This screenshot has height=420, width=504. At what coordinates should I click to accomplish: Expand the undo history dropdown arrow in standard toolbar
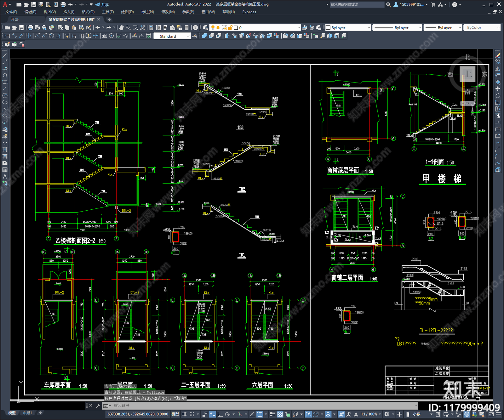103,28
